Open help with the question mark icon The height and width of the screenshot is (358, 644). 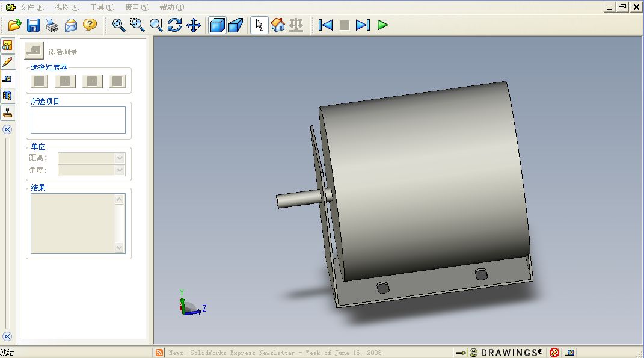point(90,25)
